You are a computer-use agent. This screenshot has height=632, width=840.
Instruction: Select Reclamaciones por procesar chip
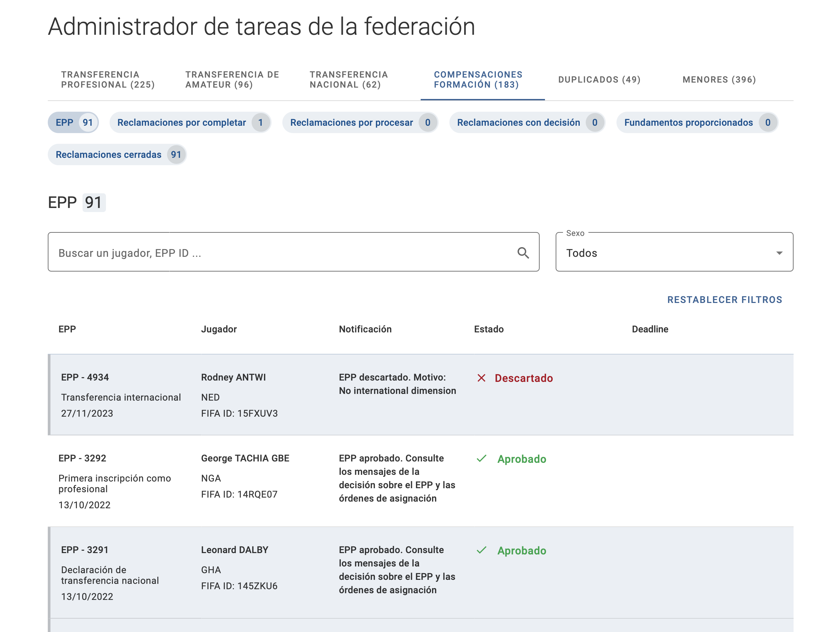tap(360, 122)
